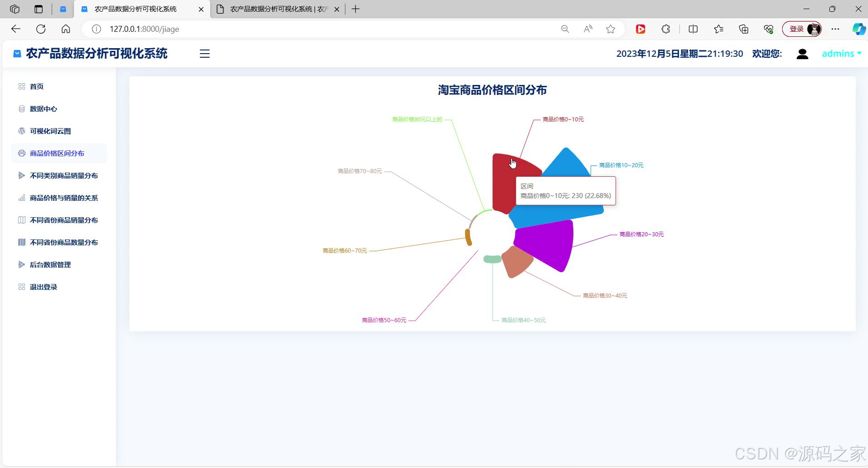Select 不同类别商品销量分布 in sidebar menu

(x=64, y=175)
